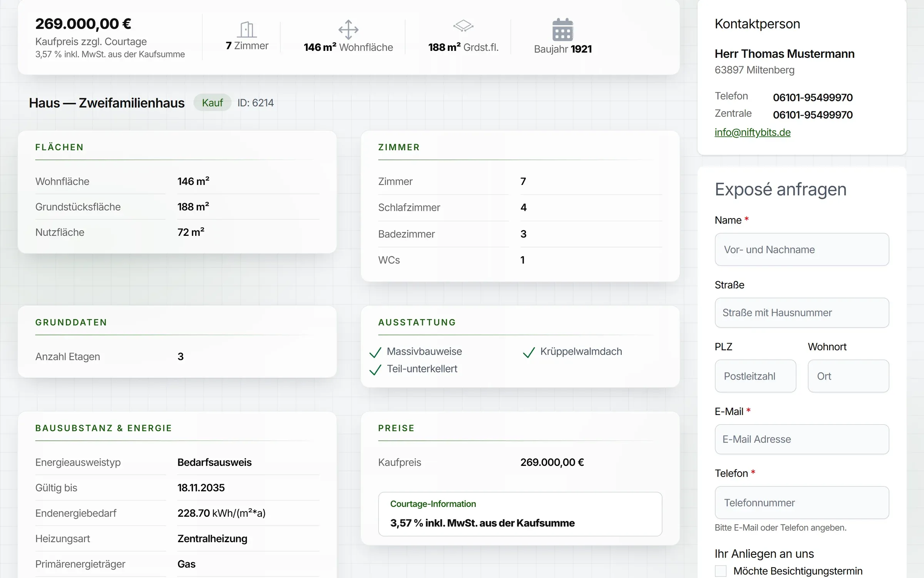Click the header price 269.000,00 €
This screenshot has width=924, height=578.
83,24
